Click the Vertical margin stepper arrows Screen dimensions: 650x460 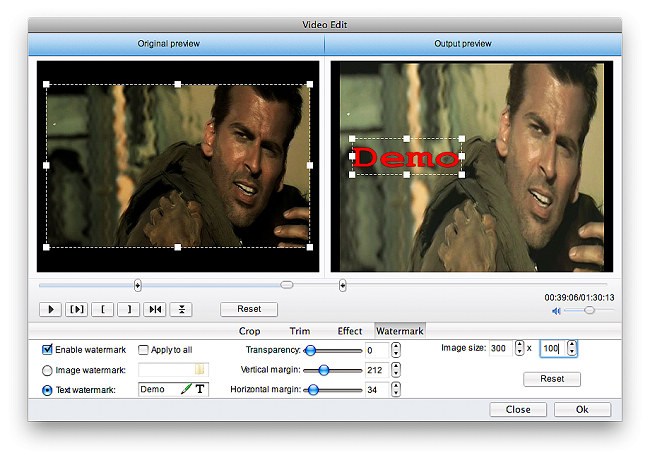pyautogui.click(x=396, y=370)
